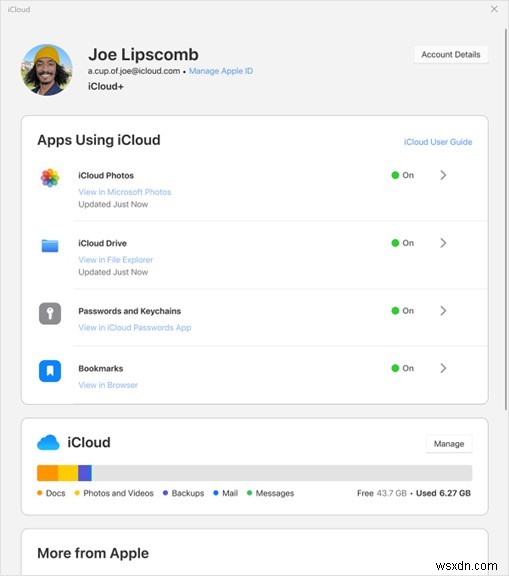509x576 pixels.
Task: Click the Messages legend item
Action: point(270,493)
